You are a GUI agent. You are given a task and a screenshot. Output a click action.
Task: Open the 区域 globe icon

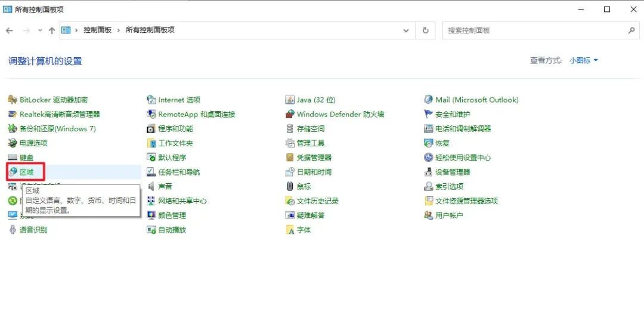(x=13, y=172)
